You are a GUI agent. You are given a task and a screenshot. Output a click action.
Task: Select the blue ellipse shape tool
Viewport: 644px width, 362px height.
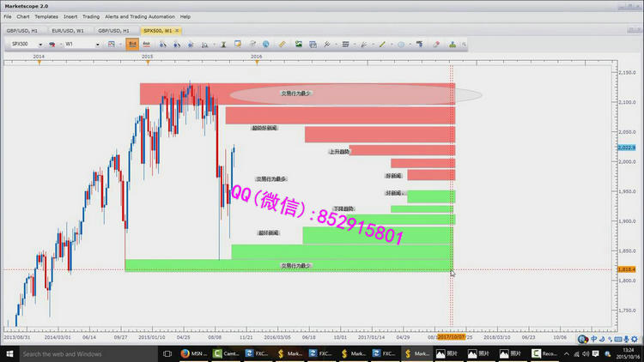400,44
